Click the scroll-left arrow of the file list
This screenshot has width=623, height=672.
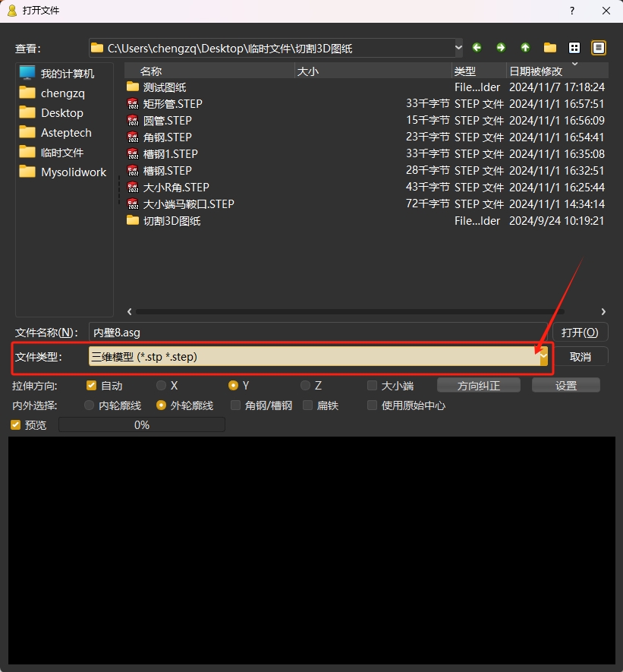pos(129,311)
